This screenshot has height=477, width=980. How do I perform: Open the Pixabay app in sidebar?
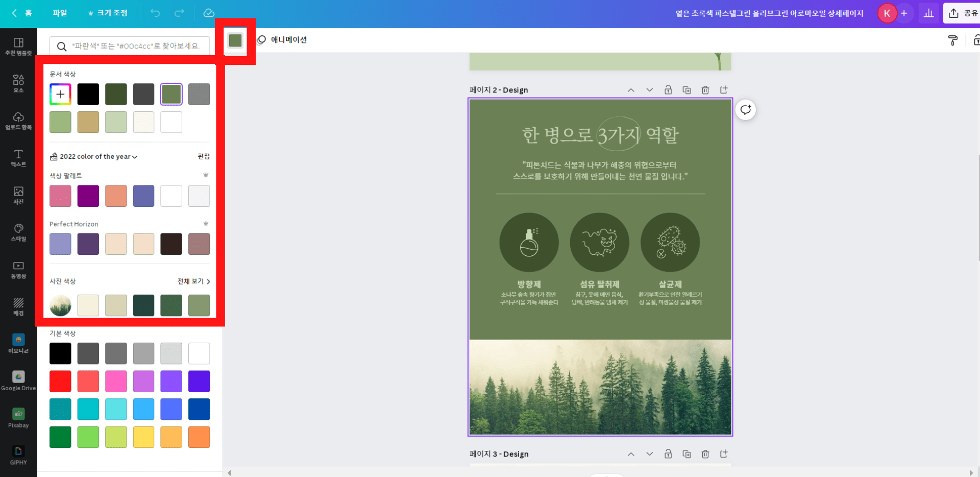pos(18,417)
